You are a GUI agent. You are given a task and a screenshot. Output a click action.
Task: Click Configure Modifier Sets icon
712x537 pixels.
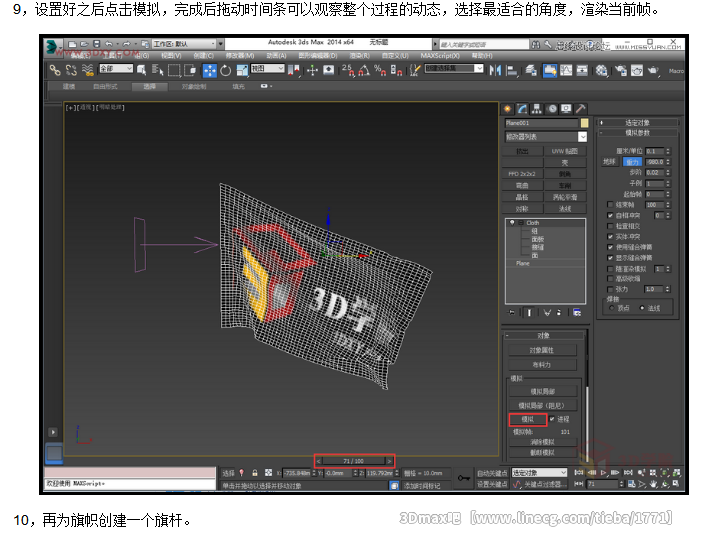[x=577, y=312]
